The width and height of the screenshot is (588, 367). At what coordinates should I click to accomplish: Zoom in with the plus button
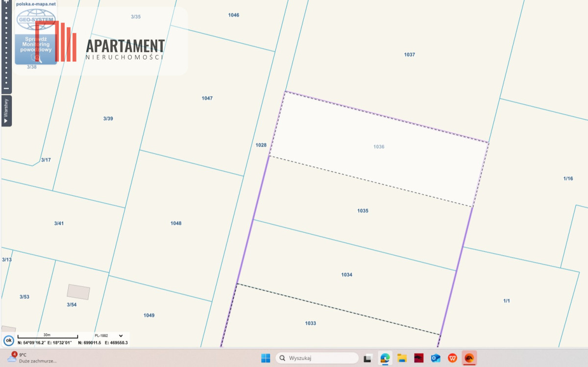6,2
